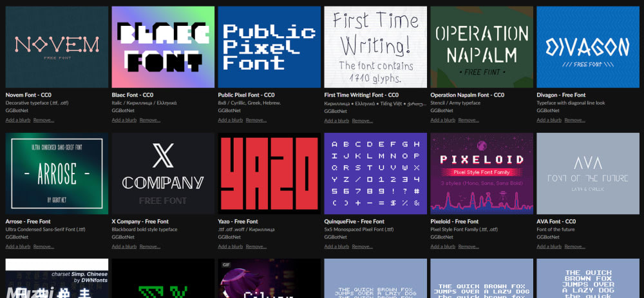Add a blurb to AVA Font
Image resolution: width=644 pixels, height=298 pixels.
click(549, 246)
